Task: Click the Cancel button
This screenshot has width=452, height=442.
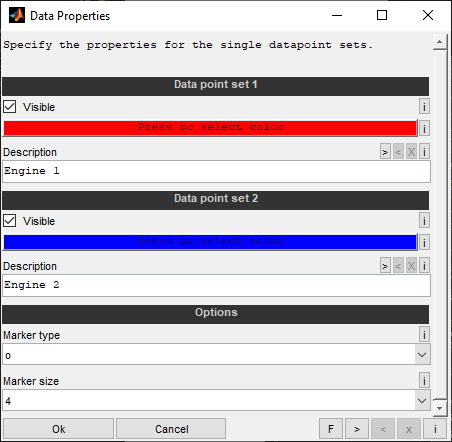Action: coord(171,429)
